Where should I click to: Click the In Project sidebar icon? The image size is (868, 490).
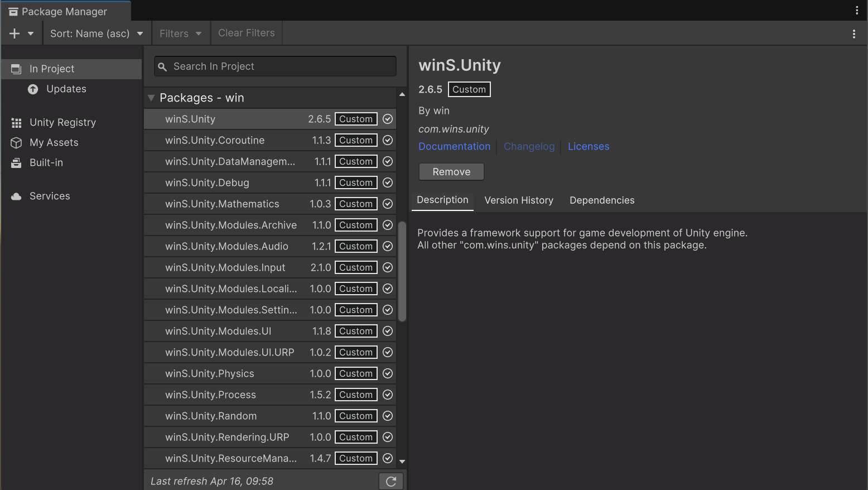pos(17,68)
